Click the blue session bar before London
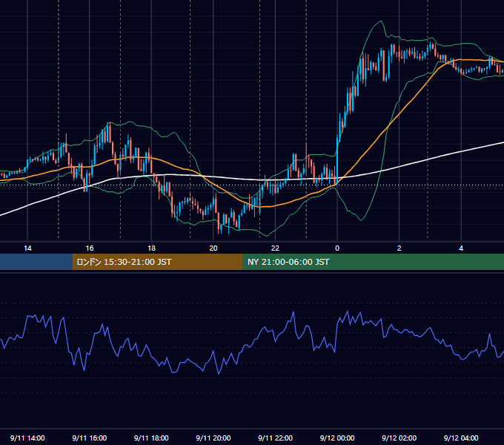Viewport: 504px width, 445px height. (36, 262)
